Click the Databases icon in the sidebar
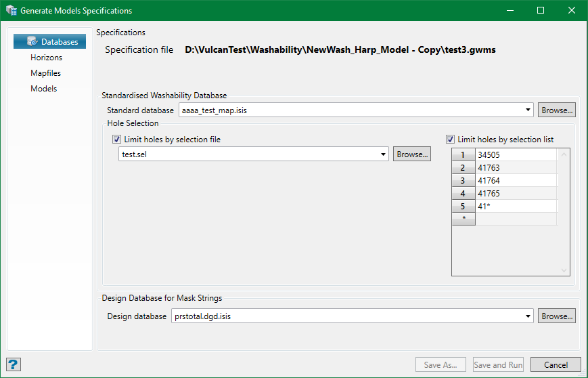 (32, 42)
